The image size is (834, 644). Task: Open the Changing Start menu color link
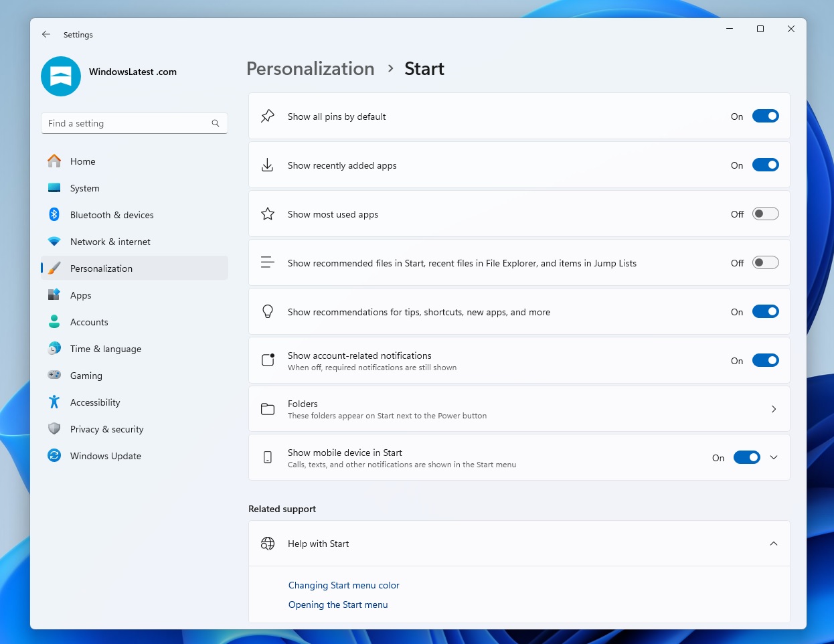[343, 585]
